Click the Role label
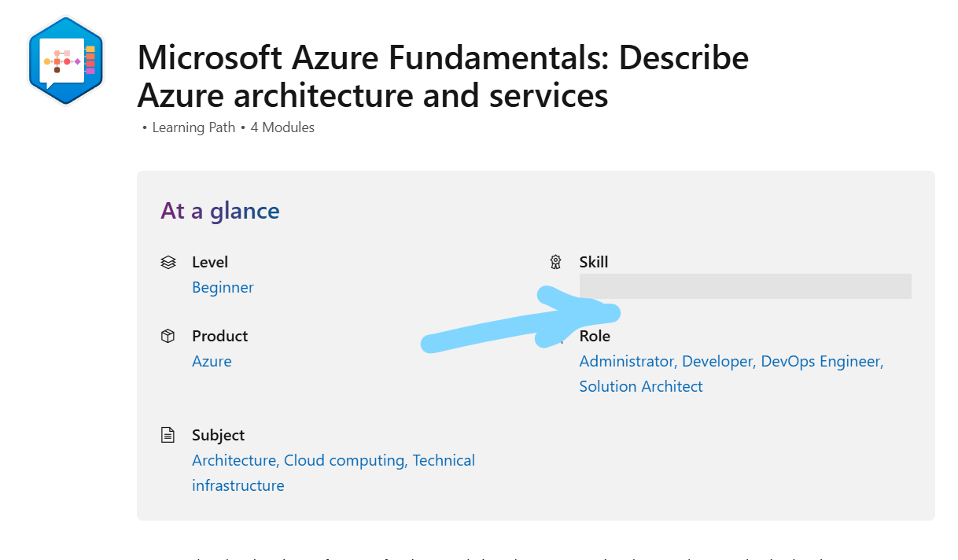This screenshot has width=958, height=560. (x=595, y=336)
